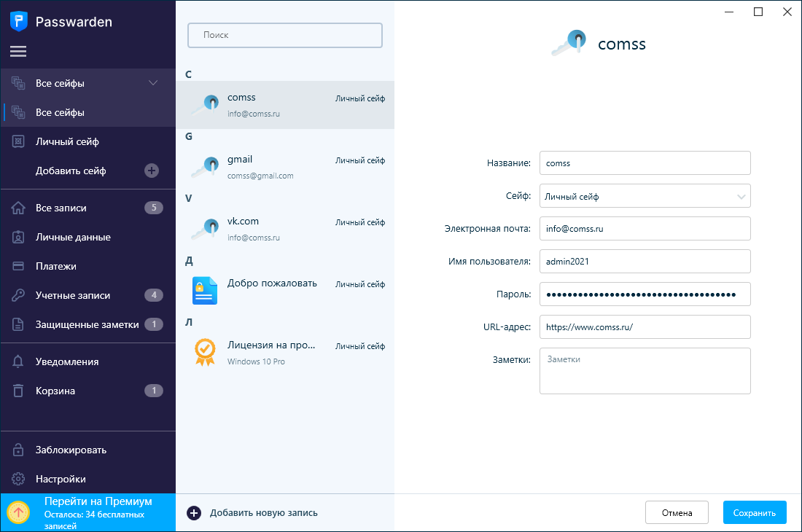Click the orange upgrade arrow icon
This screenshot has height=532, width=802.
[18, 512]
